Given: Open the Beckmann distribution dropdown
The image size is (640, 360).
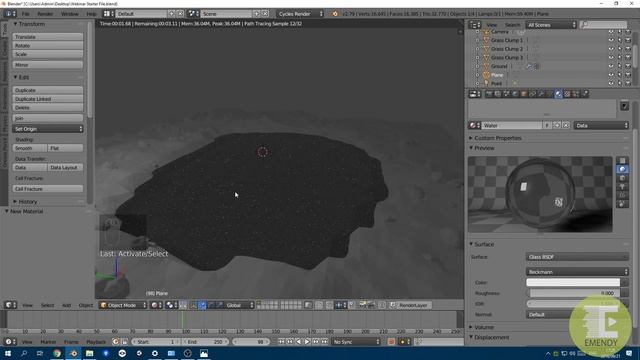Looking at the screenshot, I should coord(577,271).
